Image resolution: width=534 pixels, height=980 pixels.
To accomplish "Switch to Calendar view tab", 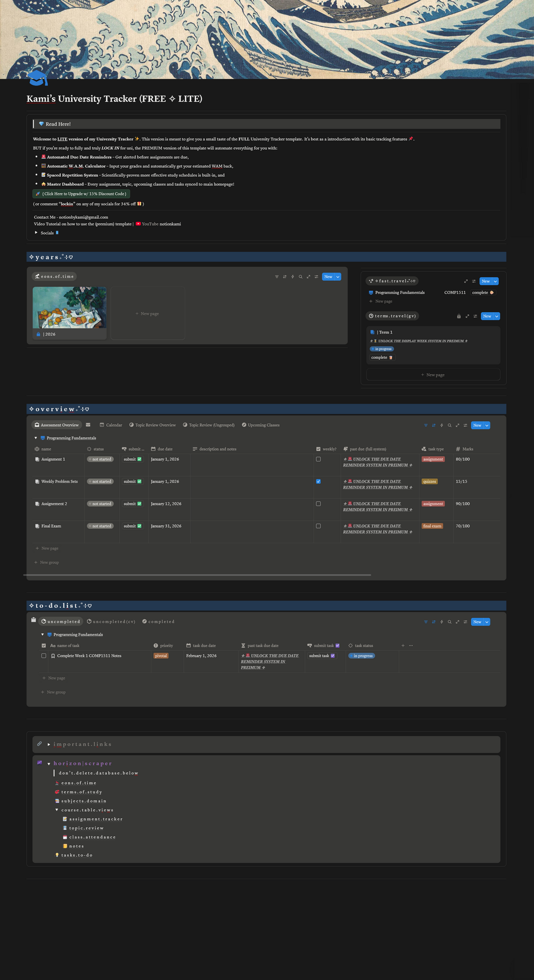I will 111,425.
